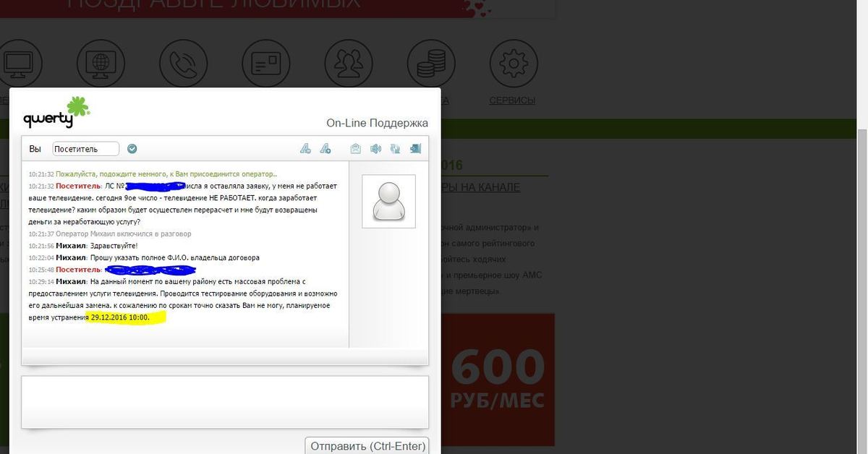Open the internet globe monitor icon
The image size is (868, 454).
click(101, 64)
